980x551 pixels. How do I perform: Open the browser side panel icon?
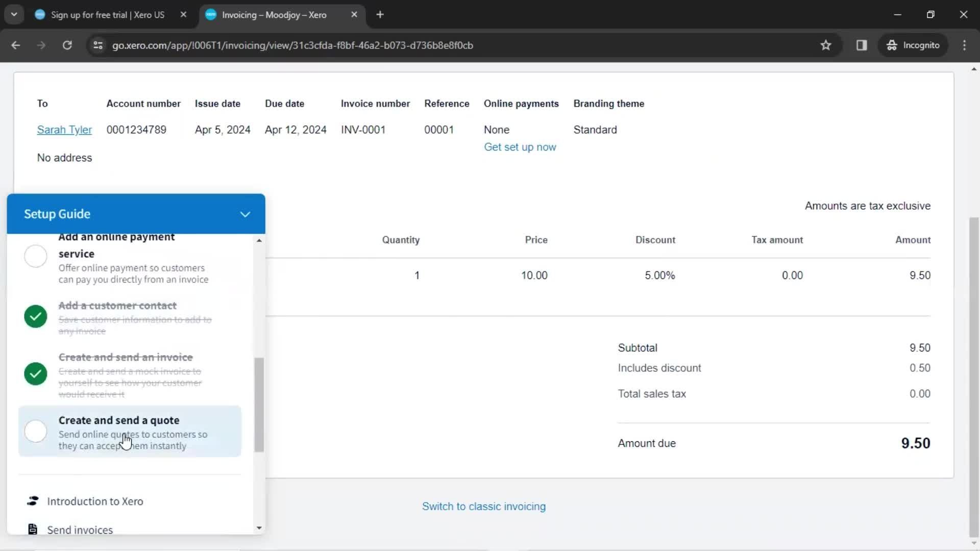click(x=862, y=45)
